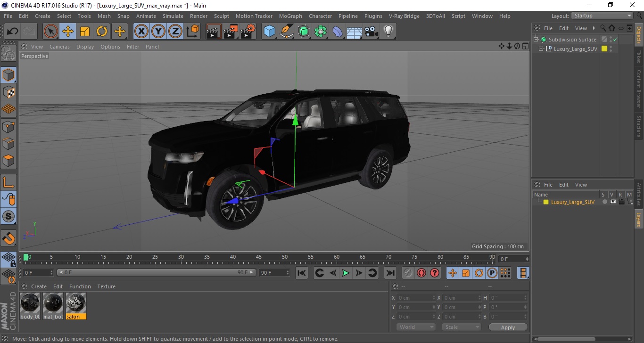Click frame 45 on timeline ruler

click(259, 257)
